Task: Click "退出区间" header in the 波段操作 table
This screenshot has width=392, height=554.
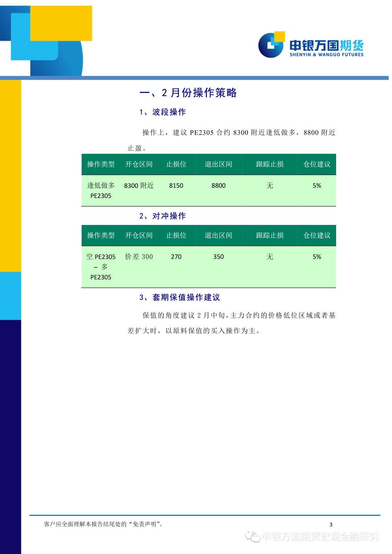Action: [x=219, y=164]
